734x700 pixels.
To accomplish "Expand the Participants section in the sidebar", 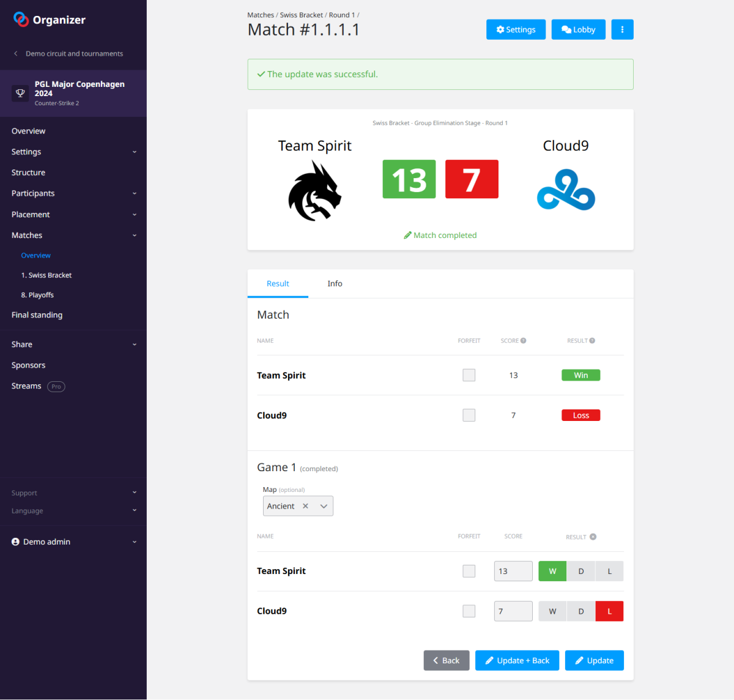I will [134, 193].
